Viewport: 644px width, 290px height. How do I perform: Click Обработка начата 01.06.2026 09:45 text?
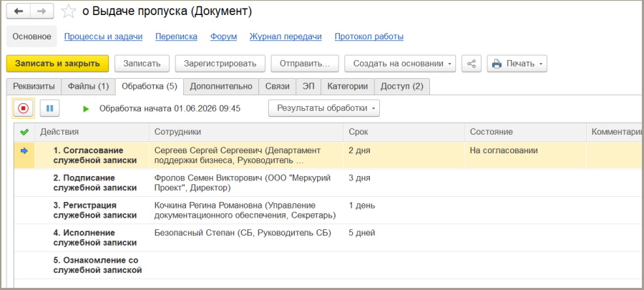(170, 109)
